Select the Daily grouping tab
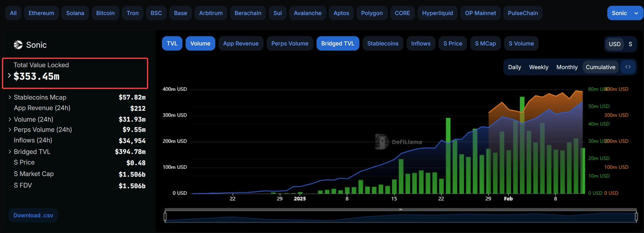This screenshot has height=233, width=644. pos(514,67)
